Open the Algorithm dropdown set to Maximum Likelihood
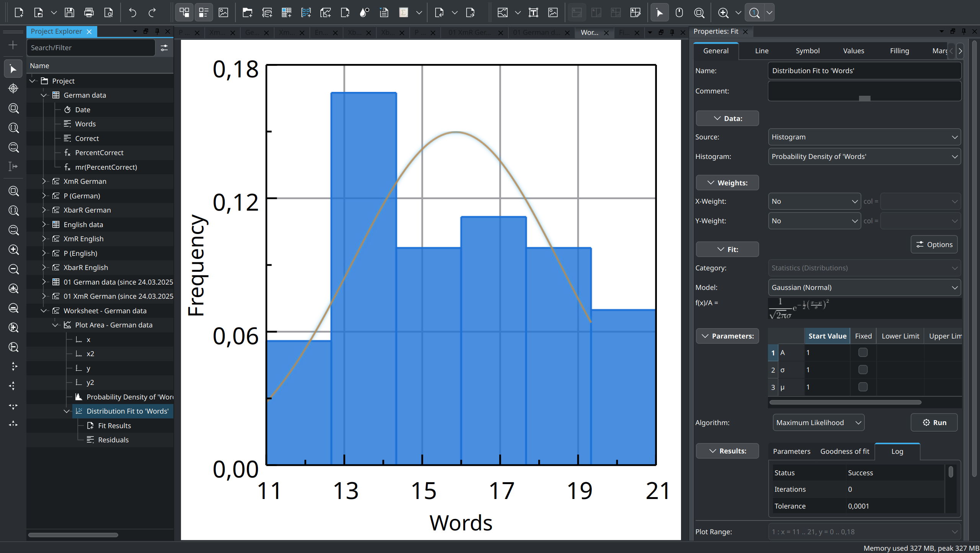The image size is (980, 553). [x=818, y=422]
